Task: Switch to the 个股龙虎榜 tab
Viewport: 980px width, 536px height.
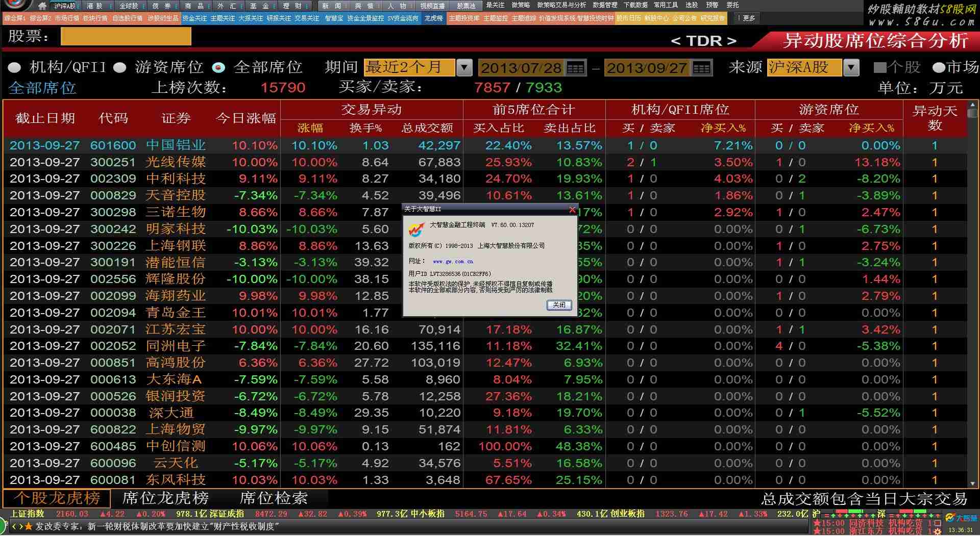Action: [x=56, y=498]
